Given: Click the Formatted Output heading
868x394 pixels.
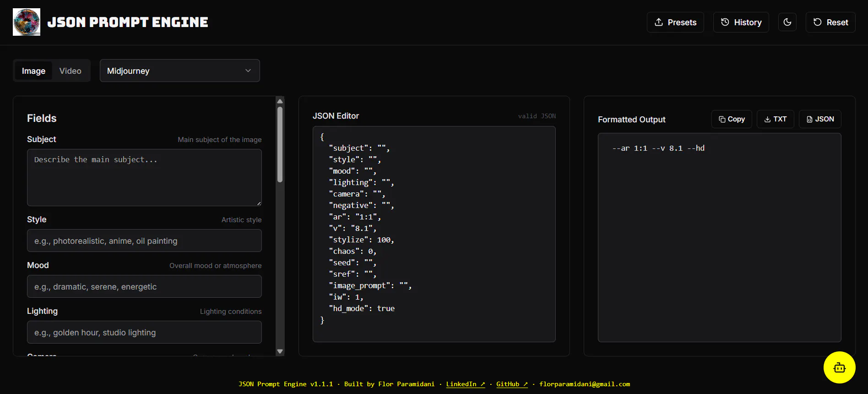Looking at the screenshot, I should click(x=632, y=119).
